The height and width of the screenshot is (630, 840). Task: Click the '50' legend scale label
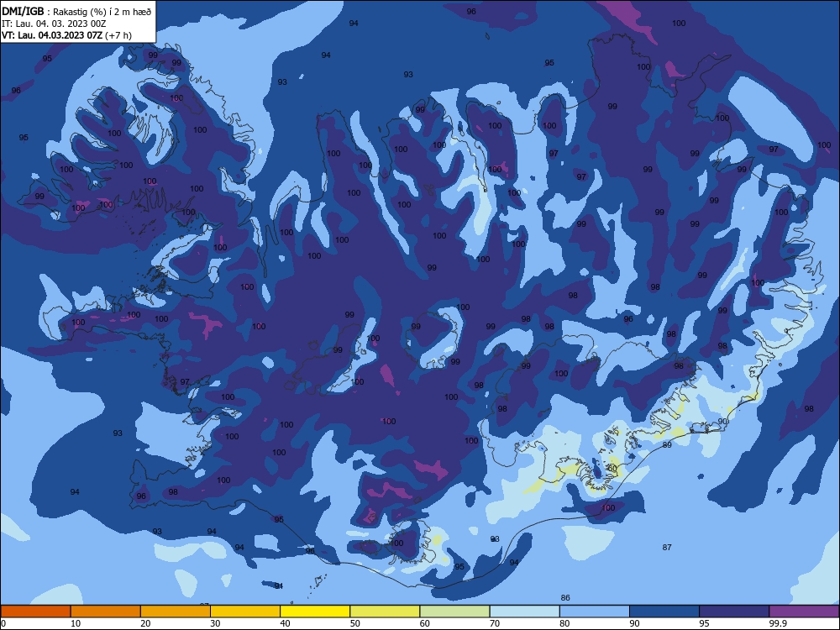354,623
